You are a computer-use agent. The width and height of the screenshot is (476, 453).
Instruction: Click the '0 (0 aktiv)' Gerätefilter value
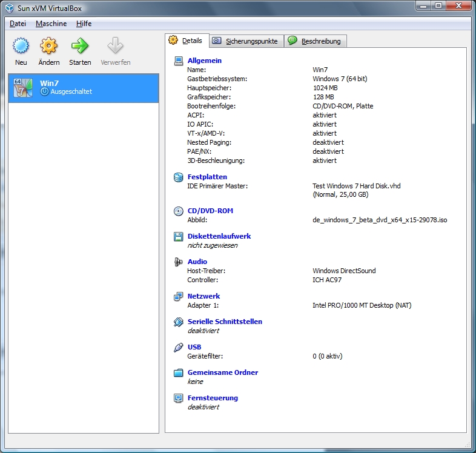click(328, 356)
